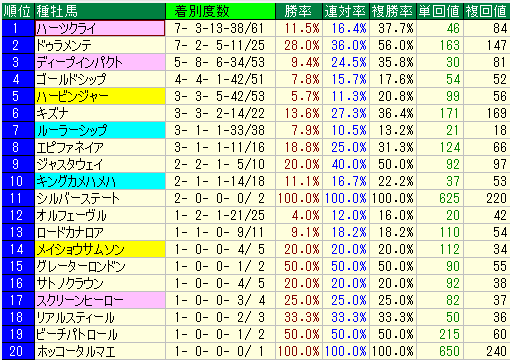Click the 複回値 column header
Image resolution: width=510 pixels, height=360 pixels.
click(487, 11)
